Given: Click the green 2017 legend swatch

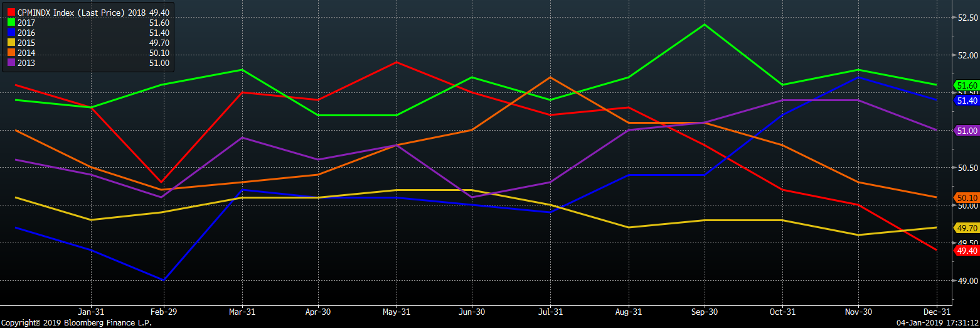Looking at the screenshot, I should [x=10, y=22].
